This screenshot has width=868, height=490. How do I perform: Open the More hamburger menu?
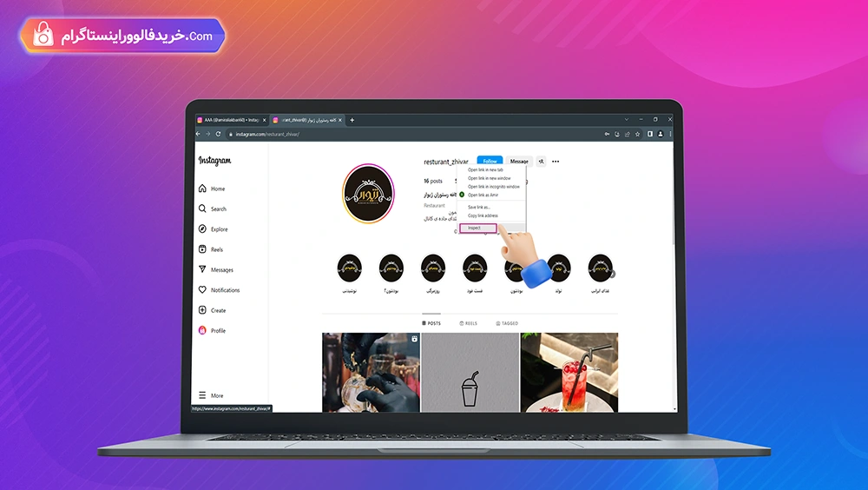pos(211,395)
